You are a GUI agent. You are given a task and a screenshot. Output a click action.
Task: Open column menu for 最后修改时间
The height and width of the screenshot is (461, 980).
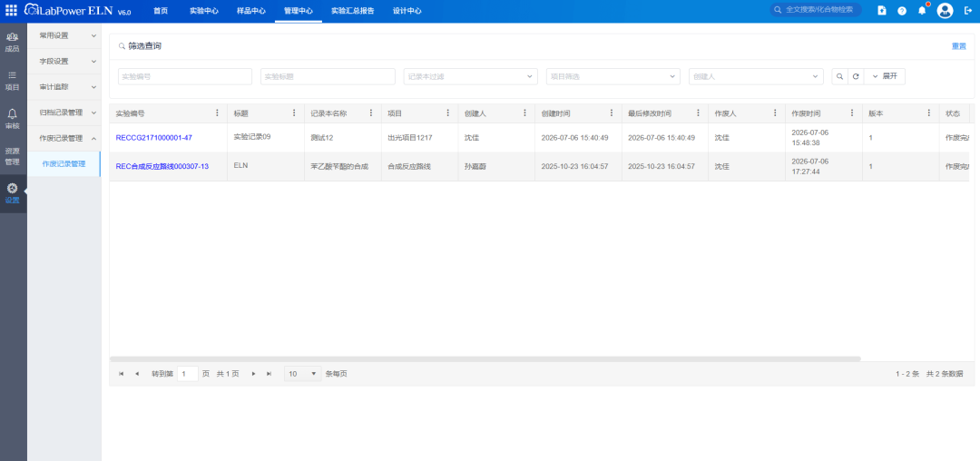[698, 113]
